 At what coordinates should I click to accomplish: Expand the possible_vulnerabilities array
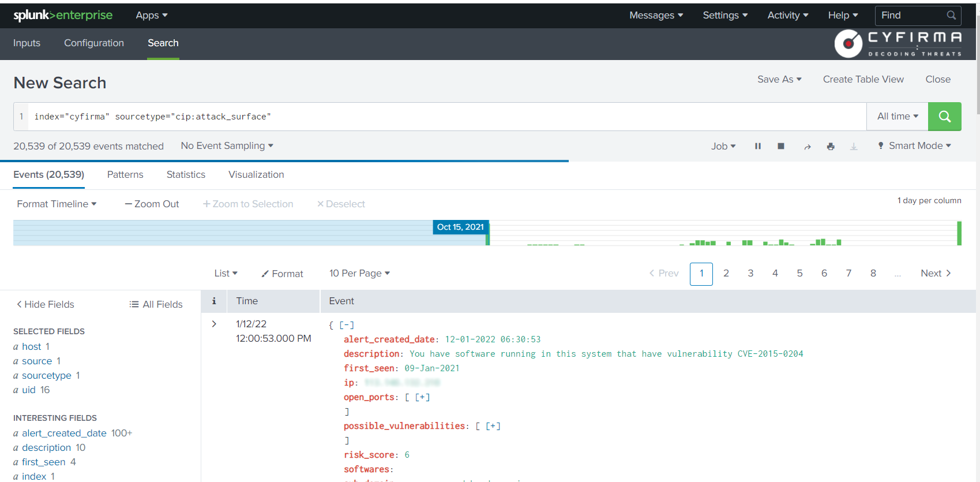[x=493, y=426]
